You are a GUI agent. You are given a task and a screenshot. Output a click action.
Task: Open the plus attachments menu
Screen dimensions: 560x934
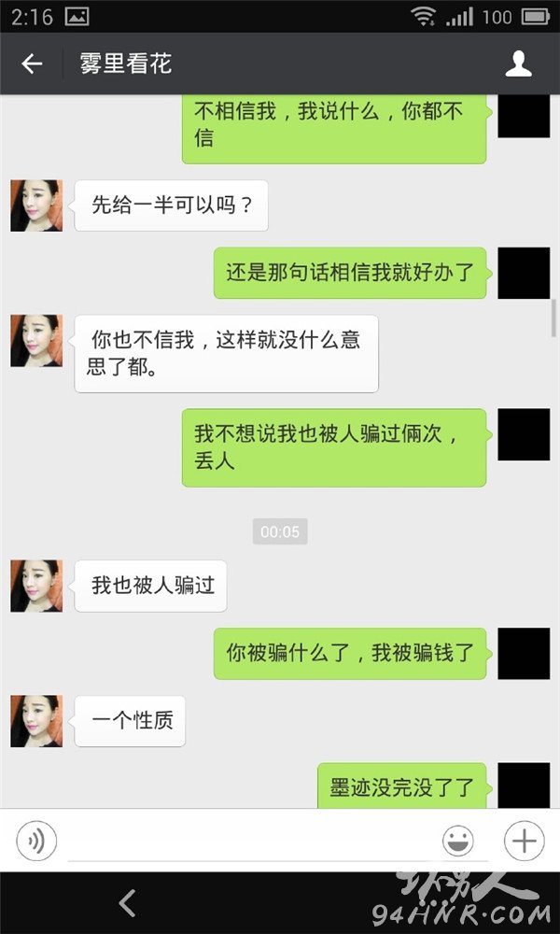[x=525, y=842]
